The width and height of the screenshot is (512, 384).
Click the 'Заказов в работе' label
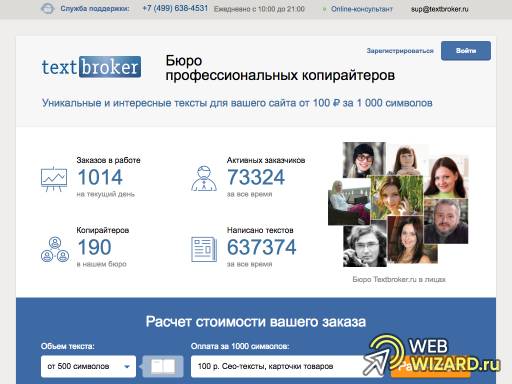pyautogui.click(x=108, y=160)
